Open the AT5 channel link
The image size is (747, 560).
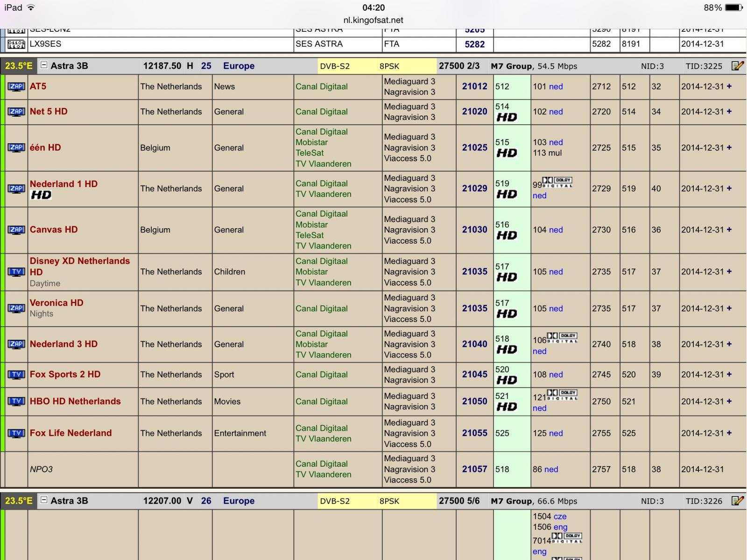(x=38, y=86)
